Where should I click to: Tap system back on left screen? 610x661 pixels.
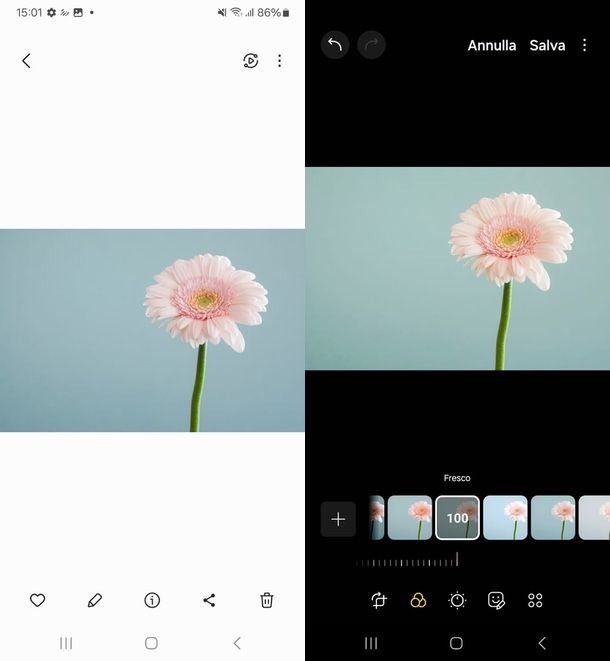pos(237,643)
